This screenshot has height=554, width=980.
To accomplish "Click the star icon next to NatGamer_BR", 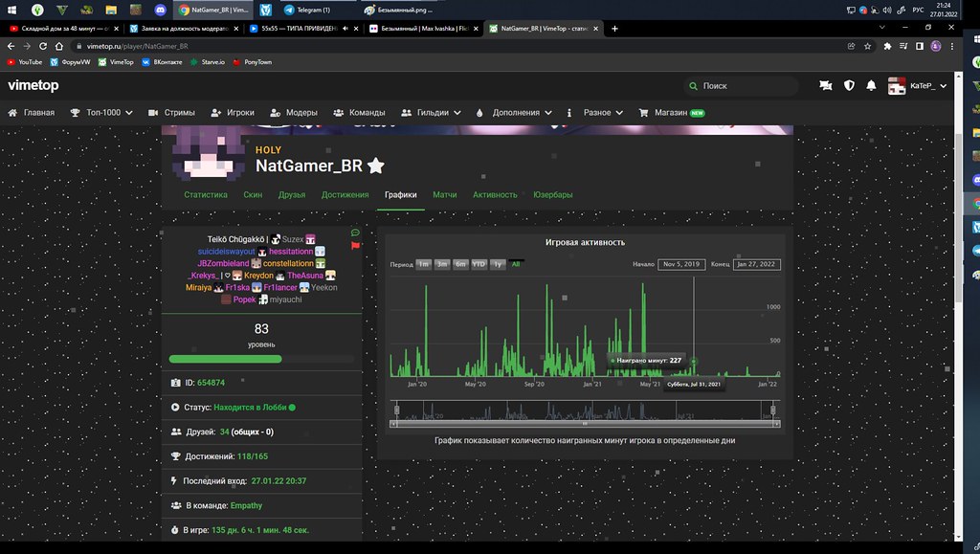I will (x=376, y=166).
